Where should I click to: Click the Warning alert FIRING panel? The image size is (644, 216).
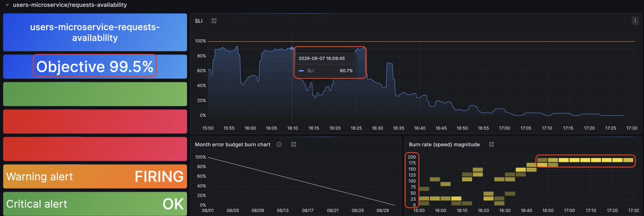pos(95,176)
